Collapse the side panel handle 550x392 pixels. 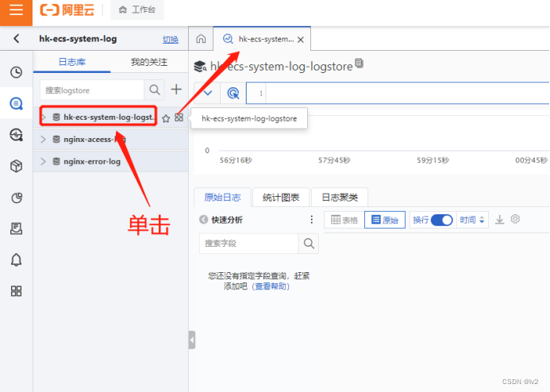tap(192, 340)
